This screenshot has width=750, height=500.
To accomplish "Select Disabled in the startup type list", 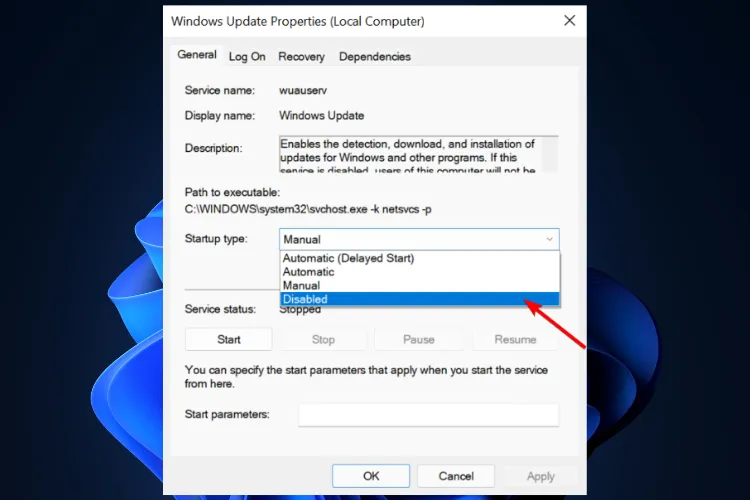I will (419, 299).
